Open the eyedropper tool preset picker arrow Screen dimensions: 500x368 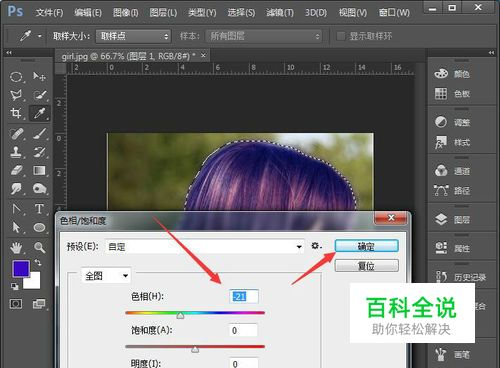coord(40,36)
